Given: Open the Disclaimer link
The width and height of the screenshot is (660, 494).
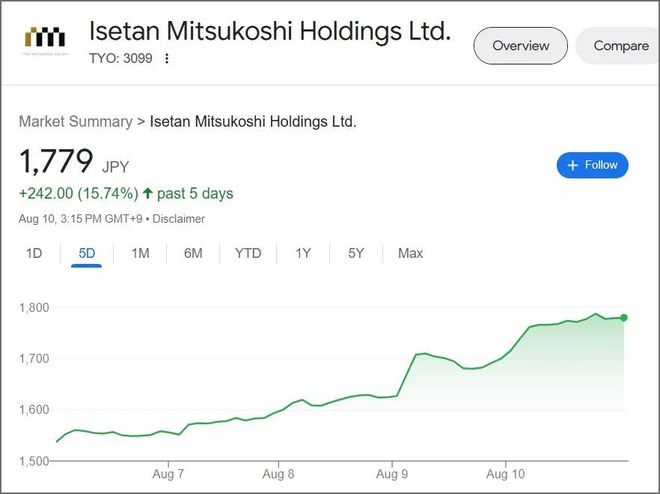Looking at the screenshot, I should 178,219.
